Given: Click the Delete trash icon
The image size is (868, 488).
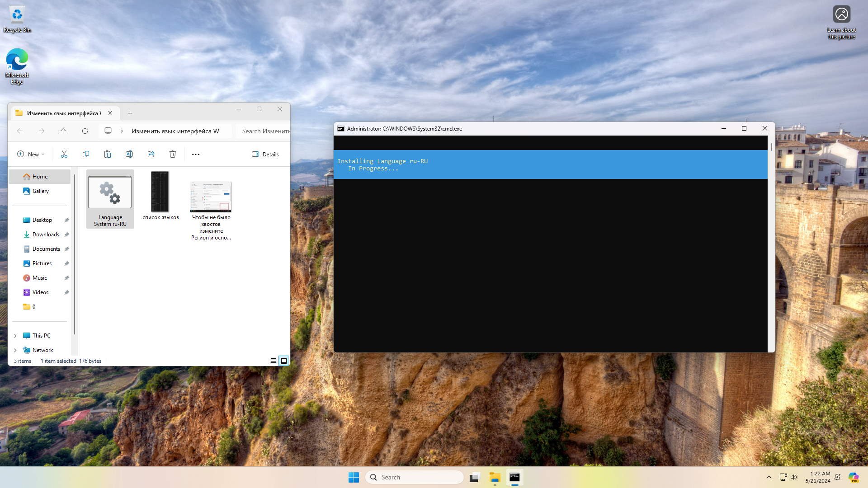Looking at the screenshot, I should coord(173,154).
